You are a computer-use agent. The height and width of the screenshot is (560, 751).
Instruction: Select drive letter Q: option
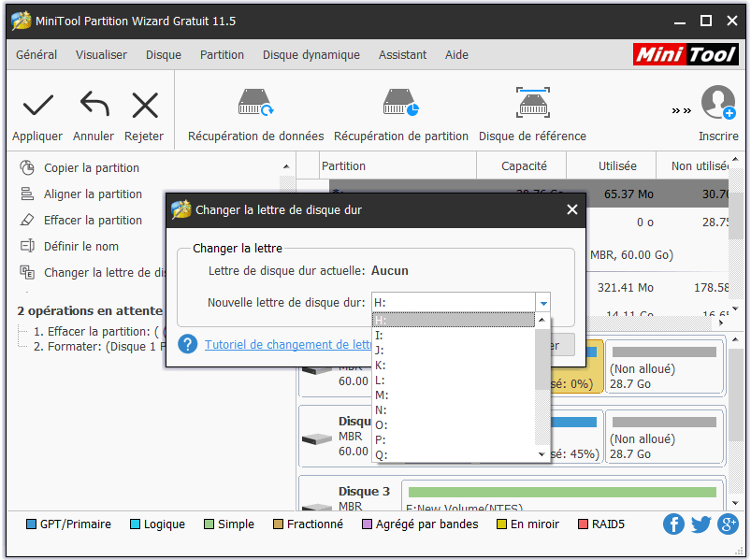click(453, 454)
